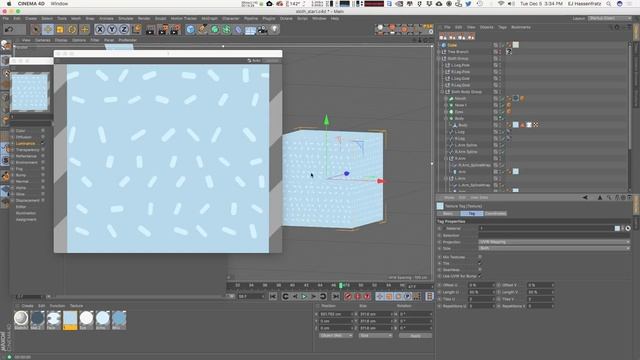Image resolution: width=640 pixels, height=360 pixels.
Task: Select the Luminance channel in material editor
Action: [25, 143]
